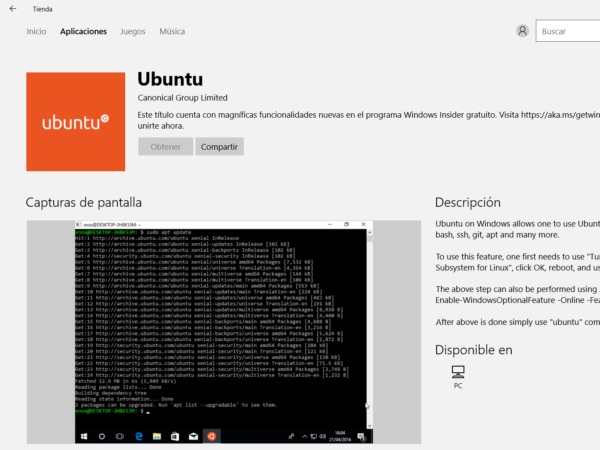Click Task View icon in screenshot taskbar
Viewport: 600px width, 450px height.
click(x=120, y=436)
